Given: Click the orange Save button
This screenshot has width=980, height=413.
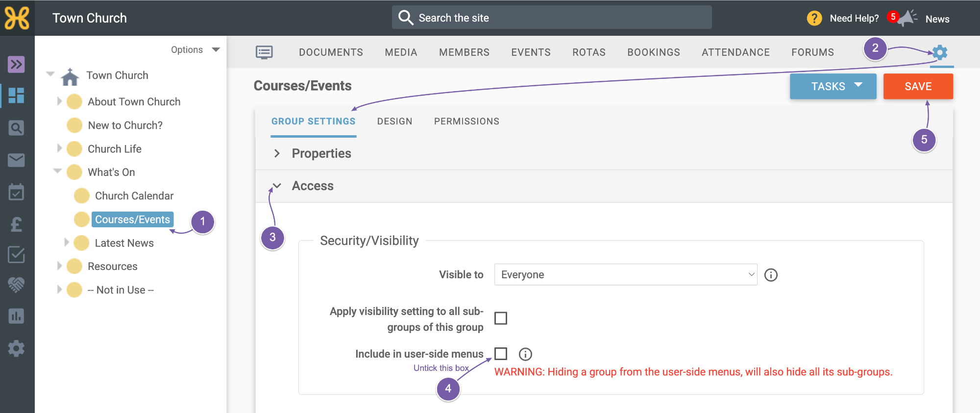Looking at the screenshot, I should (x=918, y=86).
